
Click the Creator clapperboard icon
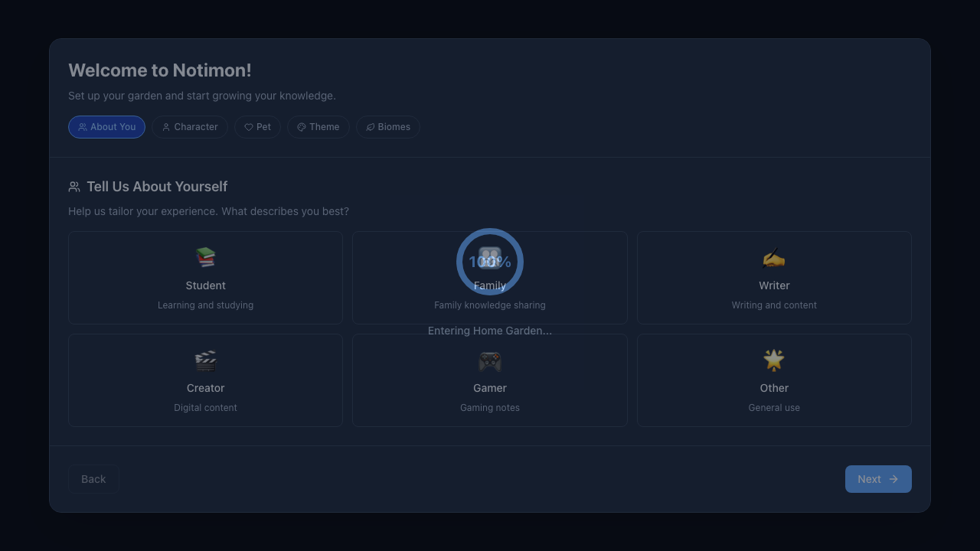pyautogui.click(x=205, y=360)
